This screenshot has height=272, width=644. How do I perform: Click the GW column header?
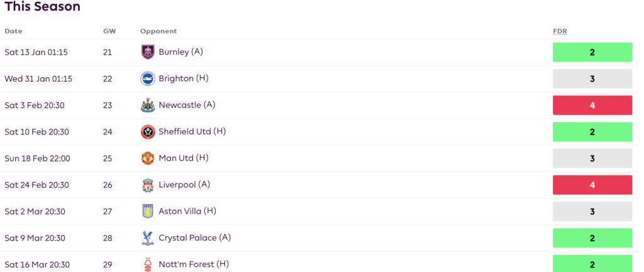109,31
